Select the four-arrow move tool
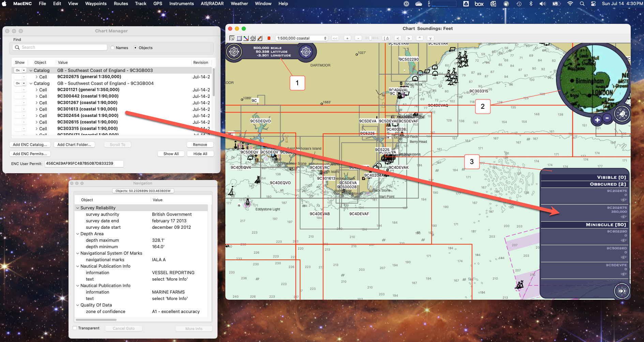644x342 pixels. coord(253,38)
